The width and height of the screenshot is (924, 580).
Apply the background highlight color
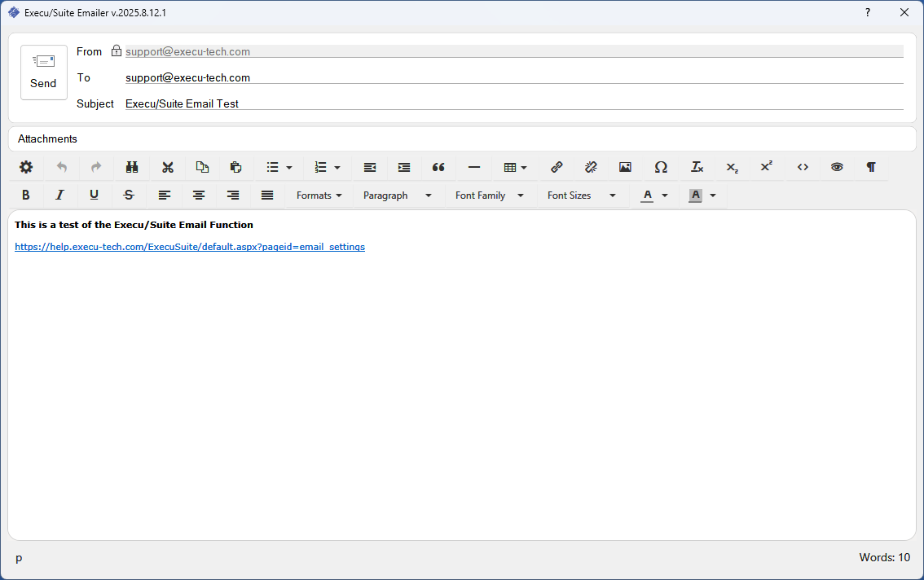coord(695,196)
